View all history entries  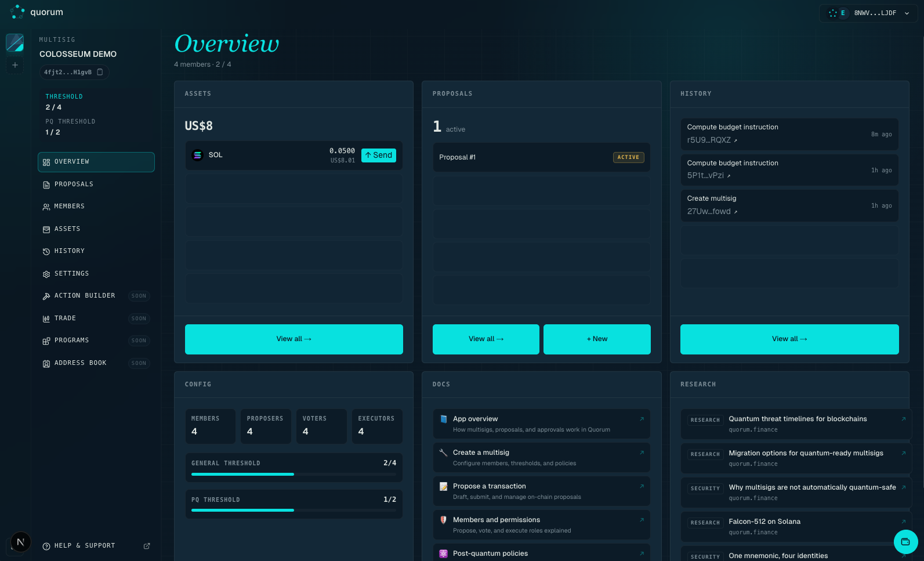coord(789,339)
